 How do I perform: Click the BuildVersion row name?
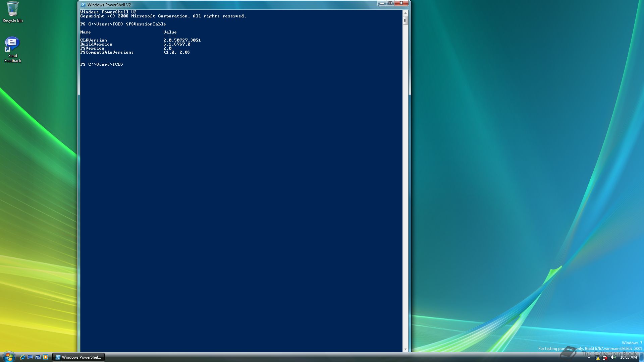96,44
